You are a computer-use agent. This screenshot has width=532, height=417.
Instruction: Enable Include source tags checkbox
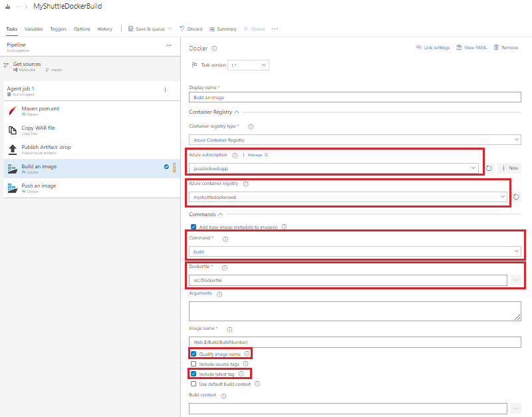click(194, 364)
